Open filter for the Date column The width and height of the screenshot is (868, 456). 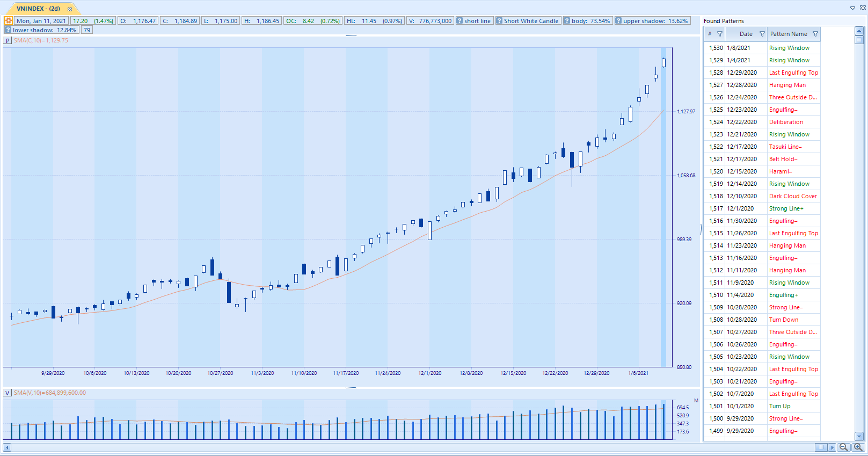pyautogui.click(x=762, y=34)
